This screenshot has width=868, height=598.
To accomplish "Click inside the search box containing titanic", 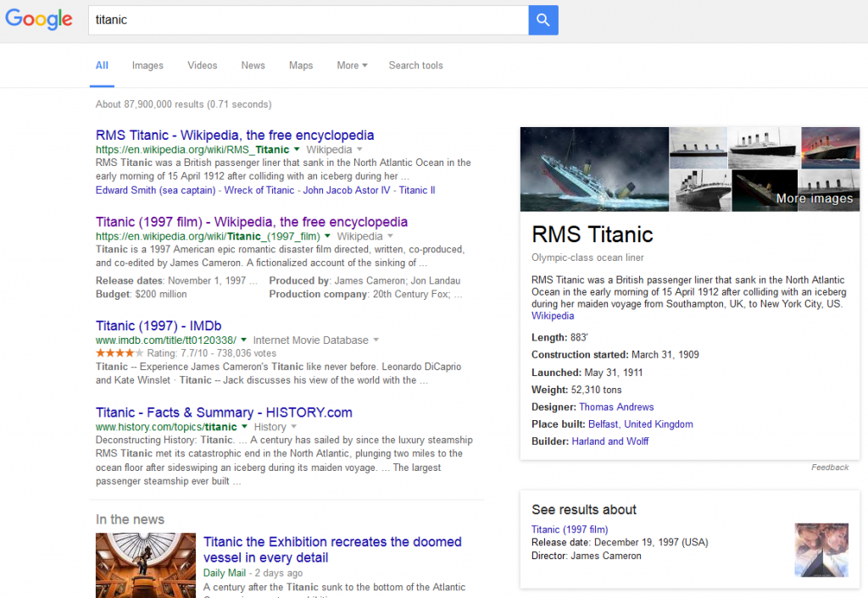I will [307, 19].
